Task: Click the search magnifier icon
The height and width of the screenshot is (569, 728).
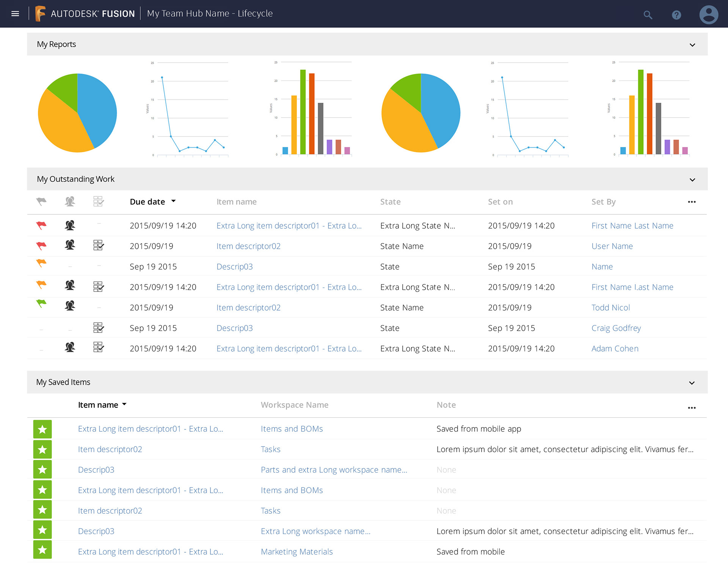Action: pos(648,15)
